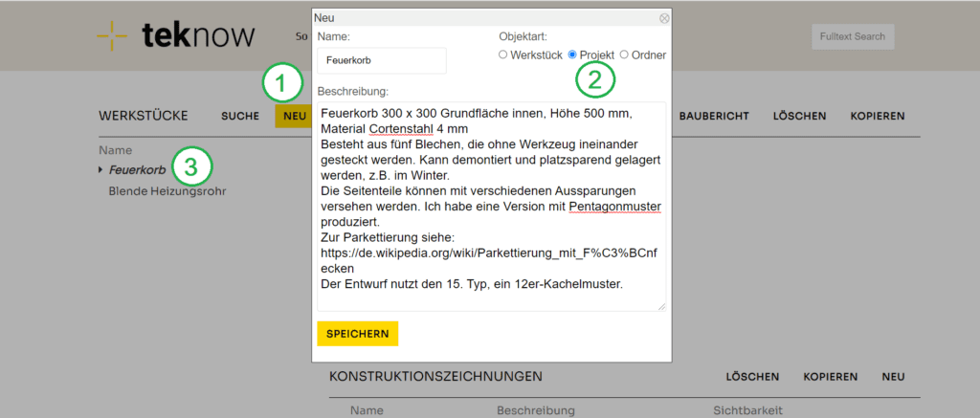This screenshot has width=980, height=418.
Task: Open Baubericht in the top menu
Action: coord(714,116)
